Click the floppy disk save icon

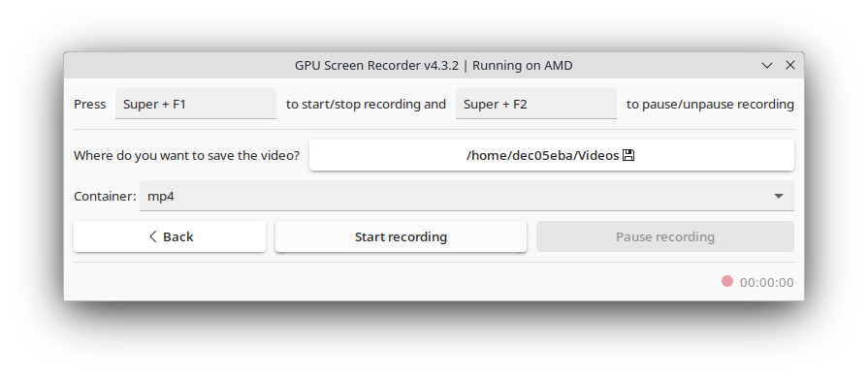tap(628, 155)
